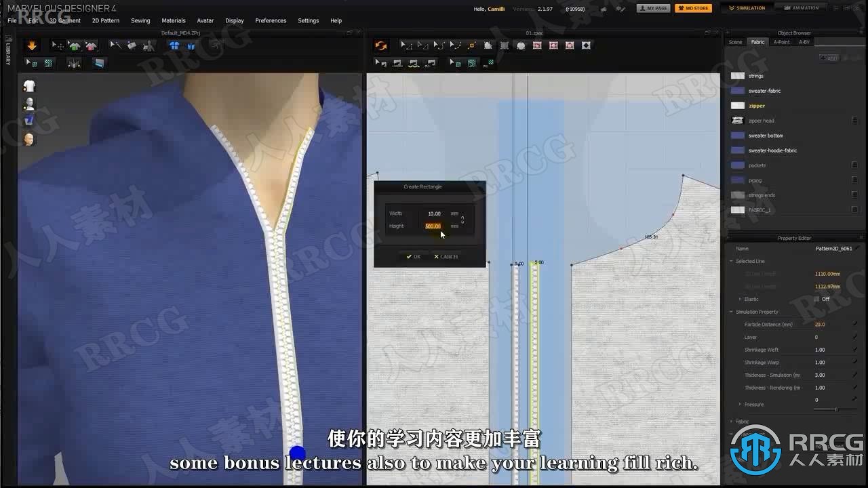Viewport: 868px width, 488px height.
Task: Select the Create Circle tool
Action: click(x=521, y=45)
